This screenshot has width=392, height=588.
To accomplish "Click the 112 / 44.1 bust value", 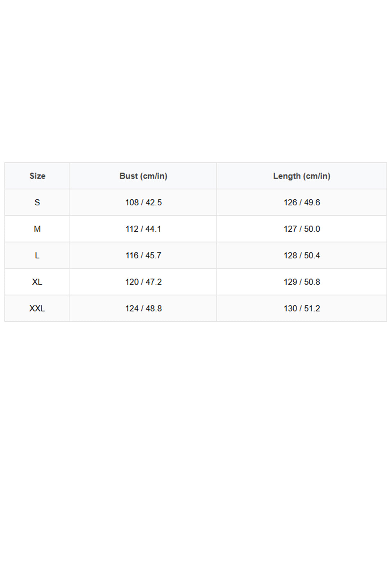I will coord(143,229).
